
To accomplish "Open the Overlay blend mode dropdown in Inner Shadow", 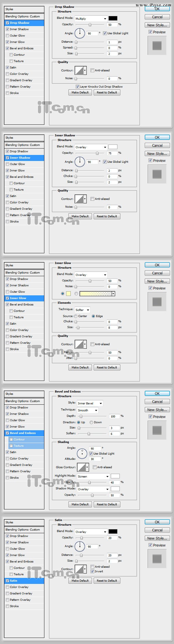I will [x=91, y=147].
